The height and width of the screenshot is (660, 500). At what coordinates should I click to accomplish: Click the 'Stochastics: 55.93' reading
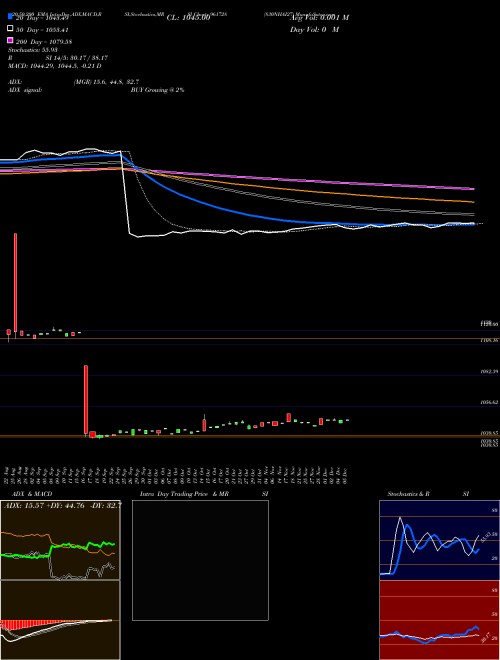[x=33, y=50]
